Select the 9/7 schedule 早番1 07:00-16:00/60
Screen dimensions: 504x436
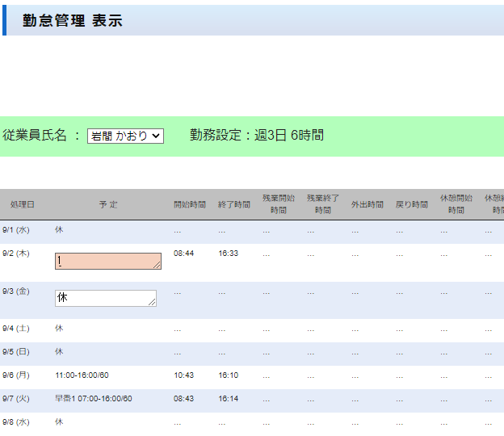point(93,399)
